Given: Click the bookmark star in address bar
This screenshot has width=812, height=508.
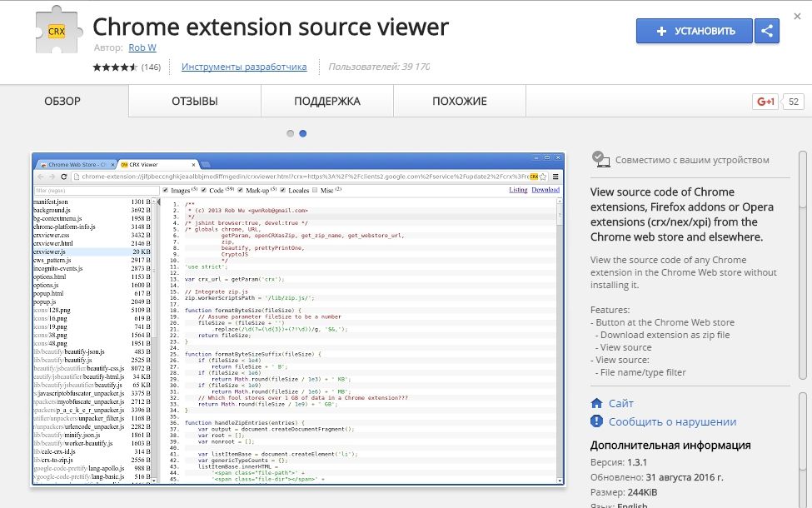Looking at the screenshot, I should (543, 177).
